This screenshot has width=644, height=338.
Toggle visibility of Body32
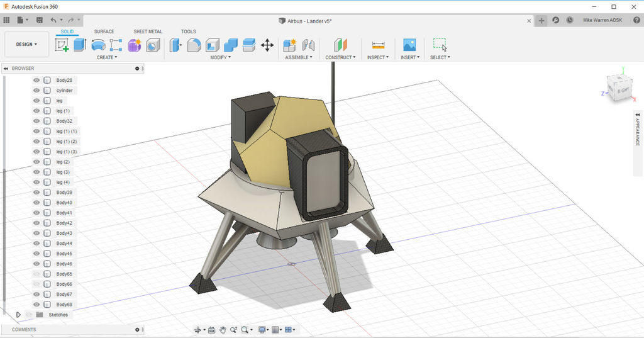pyautogui.click(x=36, y=121)
